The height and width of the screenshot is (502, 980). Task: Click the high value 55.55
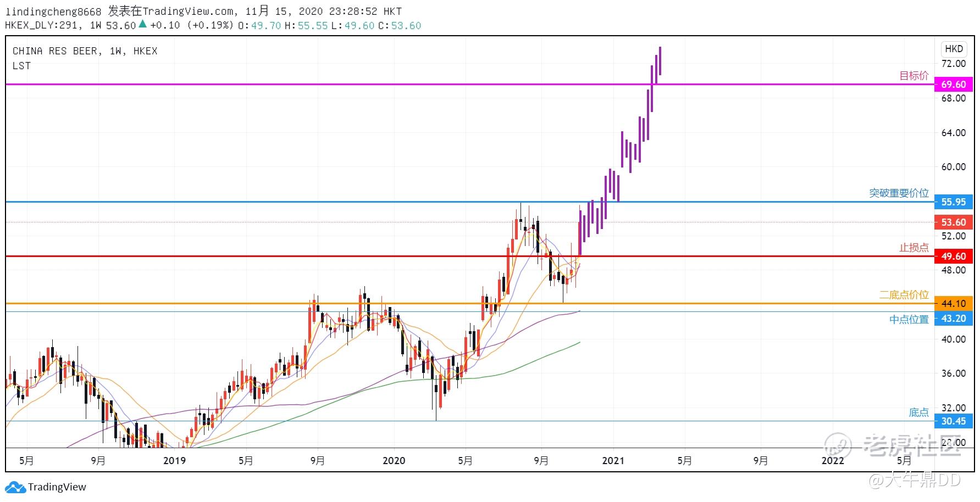tap(313, 25)
